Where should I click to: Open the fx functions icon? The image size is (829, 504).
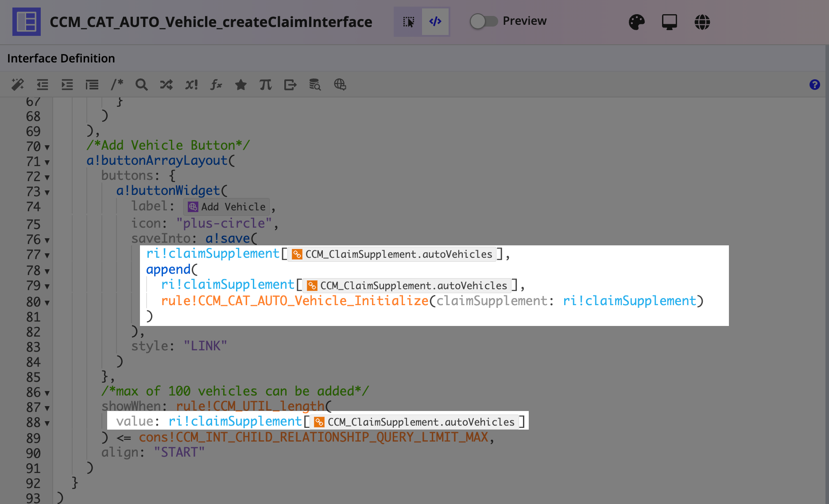coord(216,85)
